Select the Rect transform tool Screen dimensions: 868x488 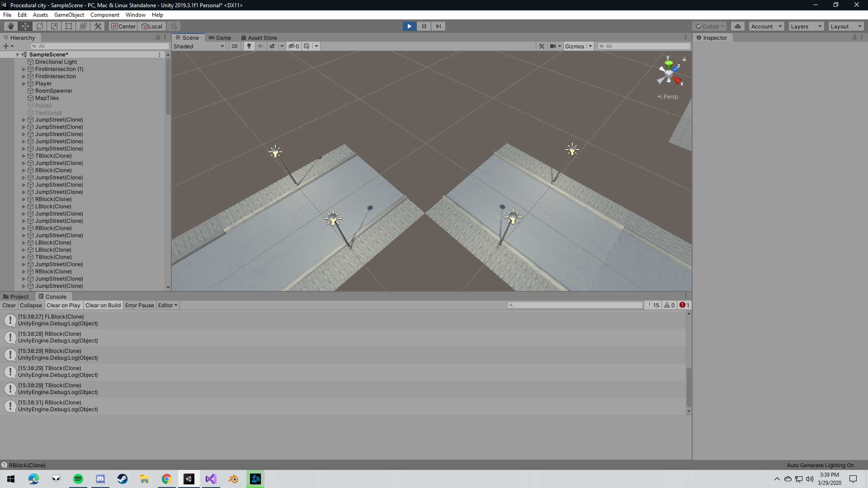click(x=69, y=26)
